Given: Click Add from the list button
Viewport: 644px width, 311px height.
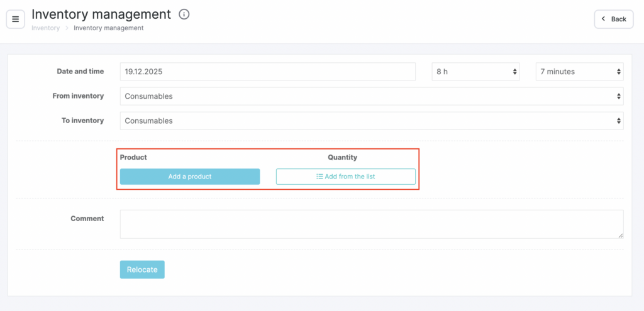Looking at the screenshot, I should [345, 177].
